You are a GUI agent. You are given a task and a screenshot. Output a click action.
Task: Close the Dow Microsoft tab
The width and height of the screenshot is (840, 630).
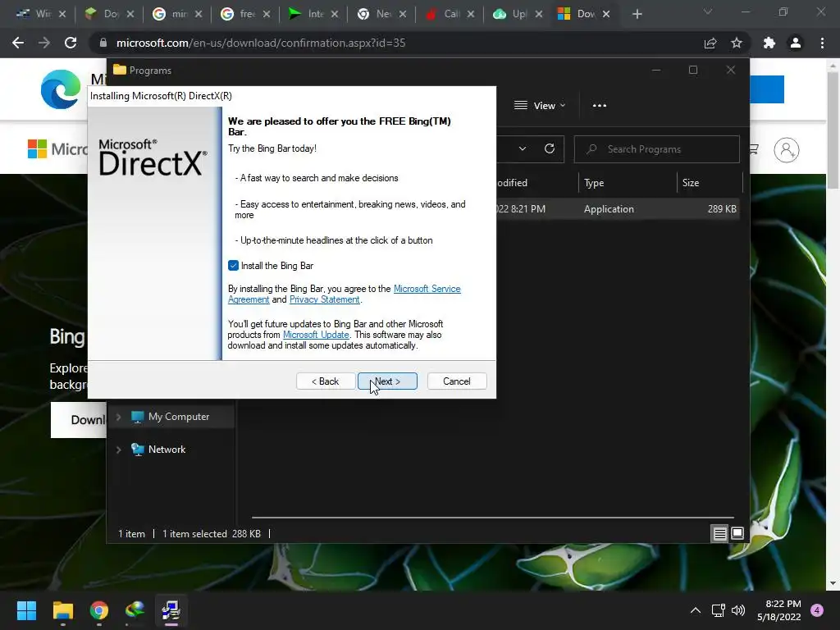click(606, 14)
